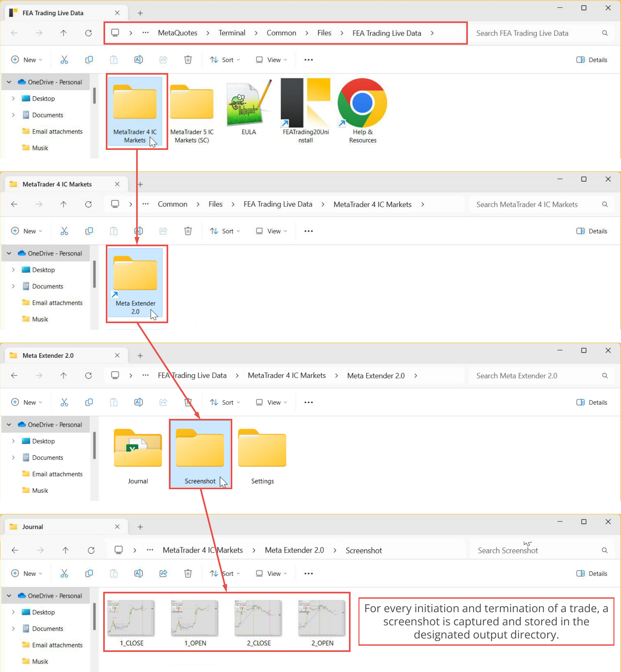The width and height of the screenshot is (621, 672).
Task: Click Copy icon in Meta Extender 2.0 window
Action: pos(89,402)
